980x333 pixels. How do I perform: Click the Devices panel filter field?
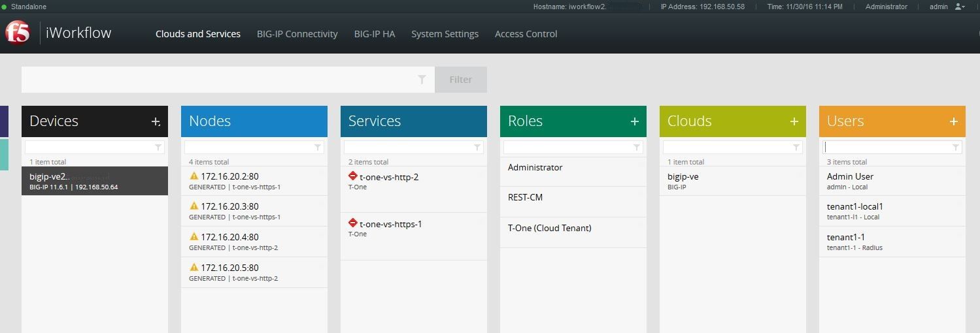95,148
